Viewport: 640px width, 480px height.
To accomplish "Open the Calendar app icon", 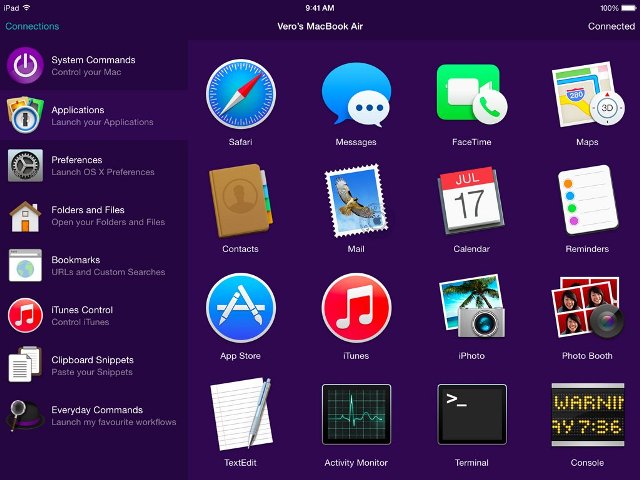I will coord(471,201).
